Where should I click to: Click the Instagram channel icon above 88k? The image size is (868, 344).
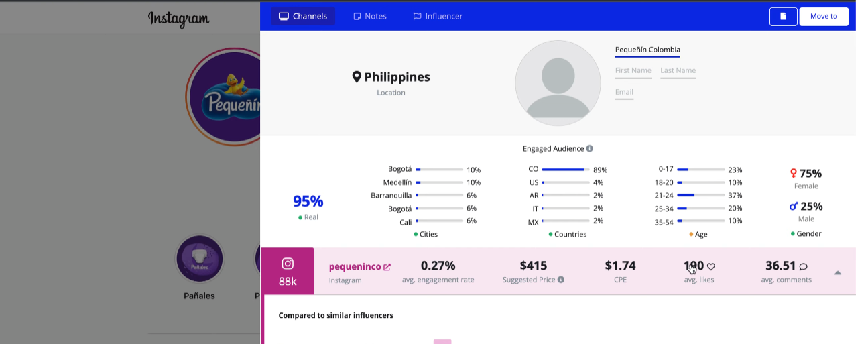288,264
